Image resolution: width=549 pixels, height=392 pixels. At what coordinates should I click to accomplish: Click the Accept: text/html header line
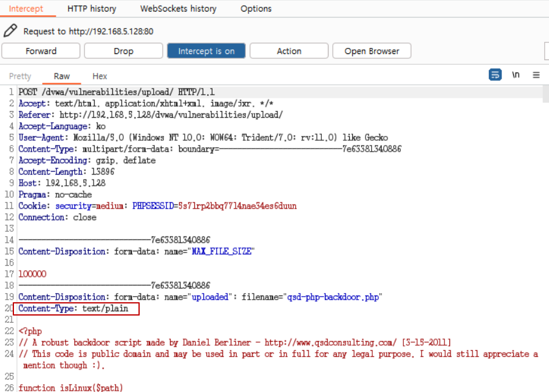point(146,103)
